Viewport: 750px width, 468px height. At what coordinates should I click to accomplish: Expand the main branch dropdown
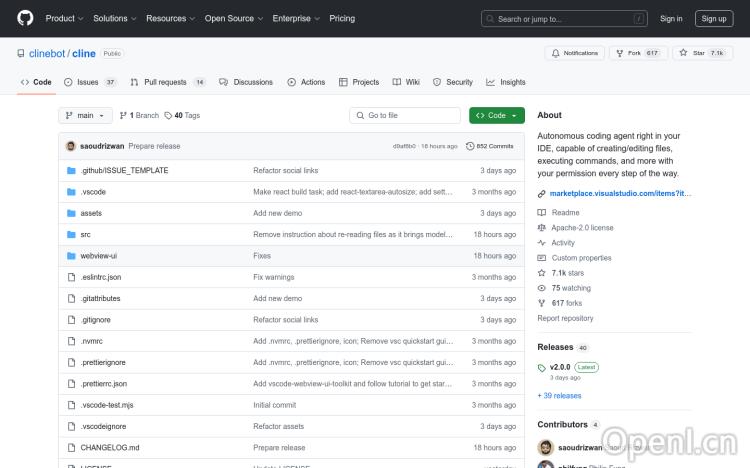pyautogui.click(x=86, y=116)
